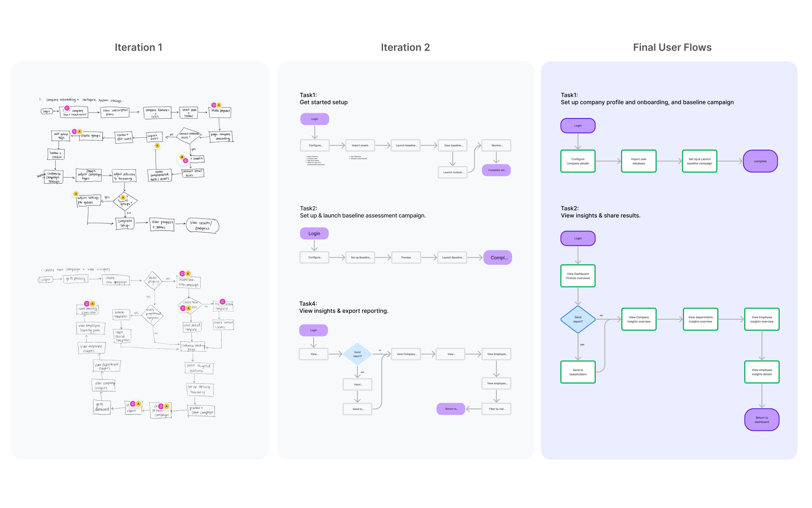
Task: Select 'Import user database' node
Action: coord(638,161)
